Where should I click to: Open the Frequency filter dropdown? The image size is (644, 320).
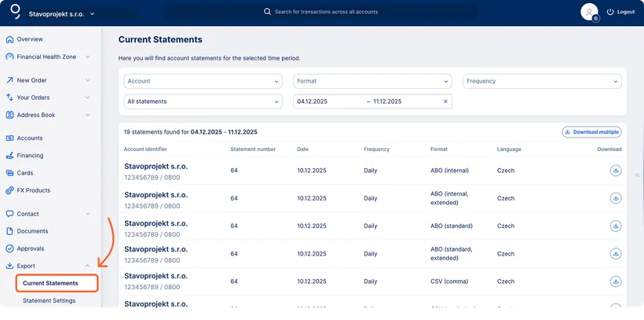click(x=542, y=81)
